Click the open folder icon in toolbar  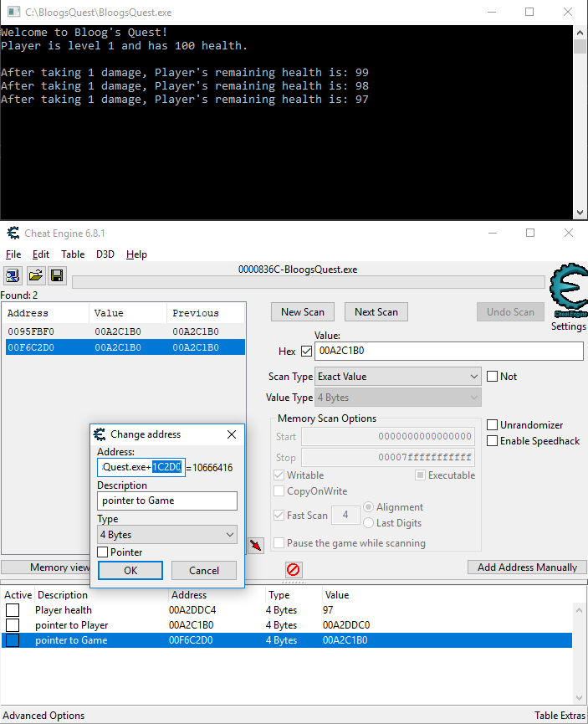(35, 275)
